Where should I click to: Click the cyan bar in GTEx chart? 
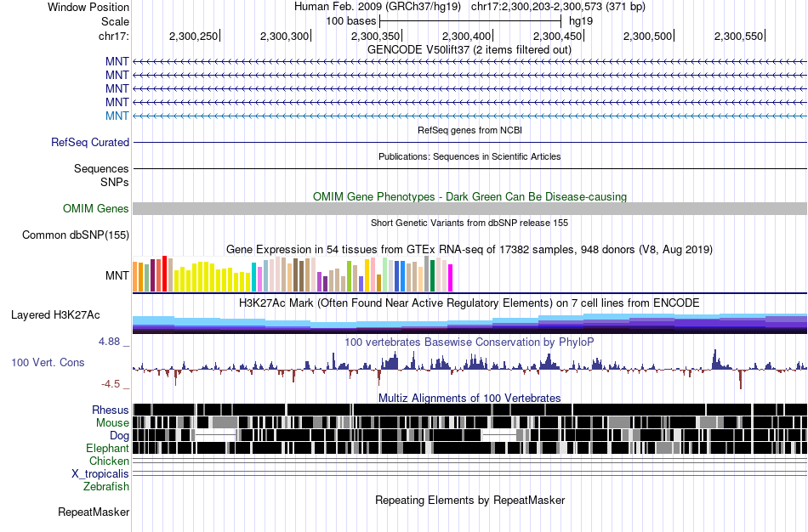pyautogui.click(x=254, y=277)
